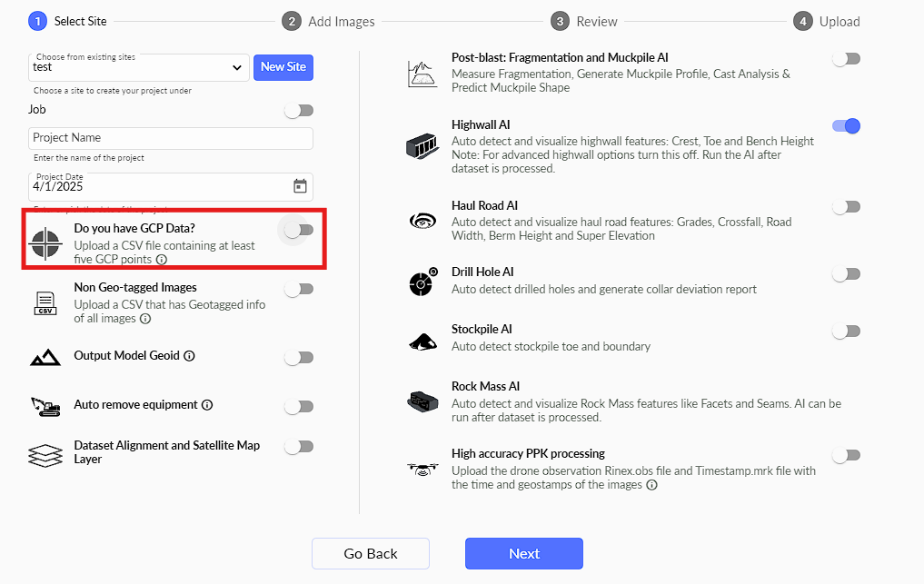The height and width of the screenshot is (584, 924).
Task: Click the Next button
Action: click(523, 554)
